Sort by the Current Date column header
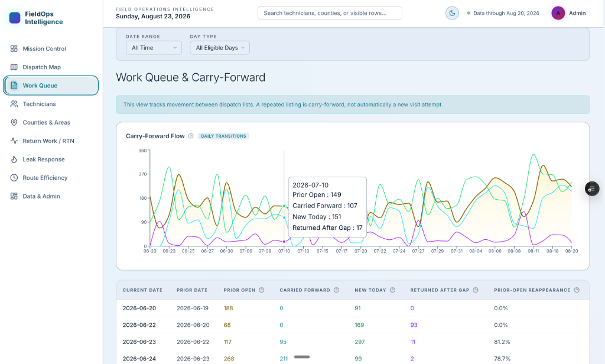The height and width of the screenshot is (364, 605). tap(142, 290)
